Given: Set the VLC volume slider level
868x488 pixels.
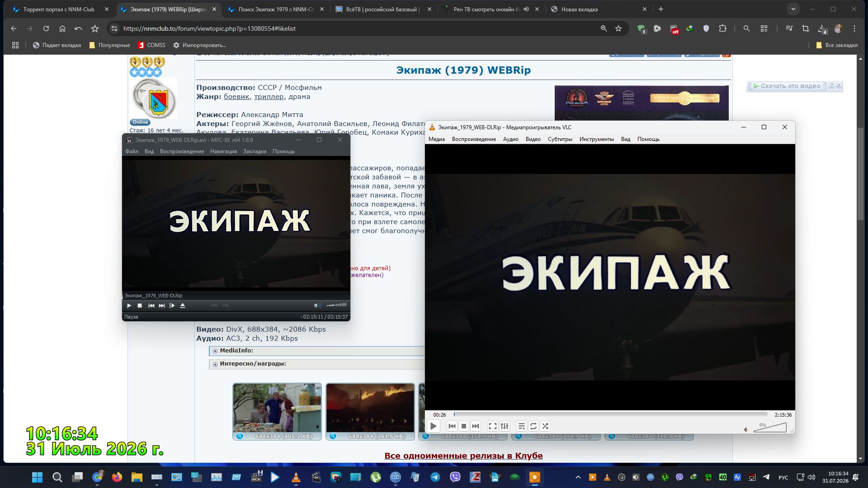Looking at the screenshot, I should click(770, 427).
